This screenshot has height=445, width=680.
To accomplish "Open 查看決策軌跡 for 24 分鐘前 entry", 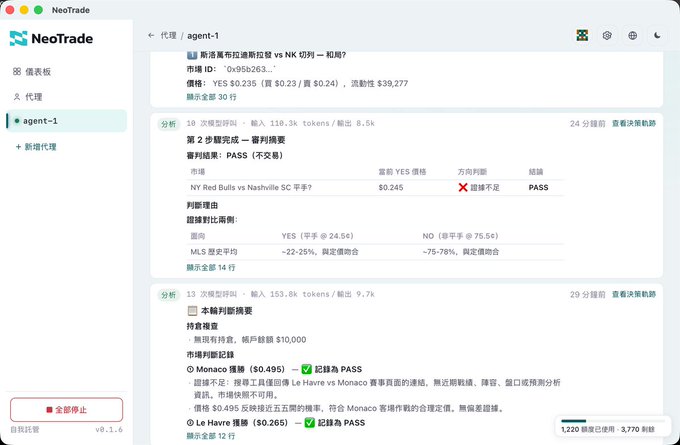I will pyautogui.click(x=634, y=124).
